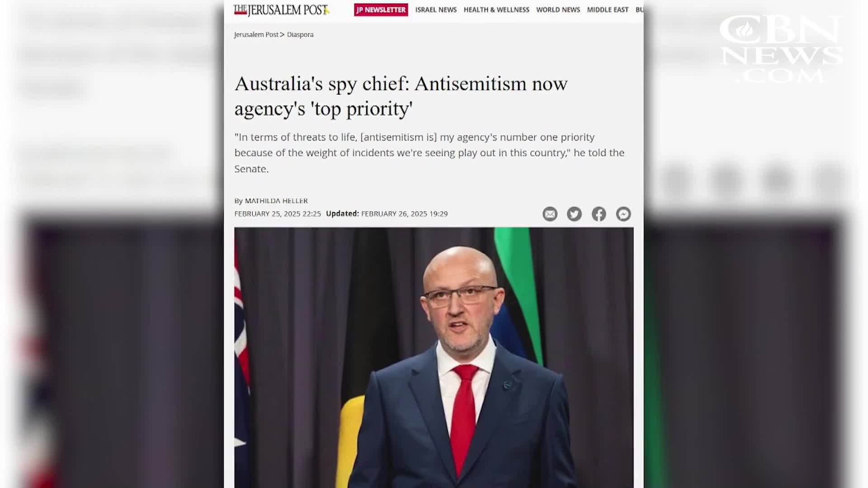The image size is (868, 488).
Task: Open the article photo of speaker
Action: tap(434, 357)
